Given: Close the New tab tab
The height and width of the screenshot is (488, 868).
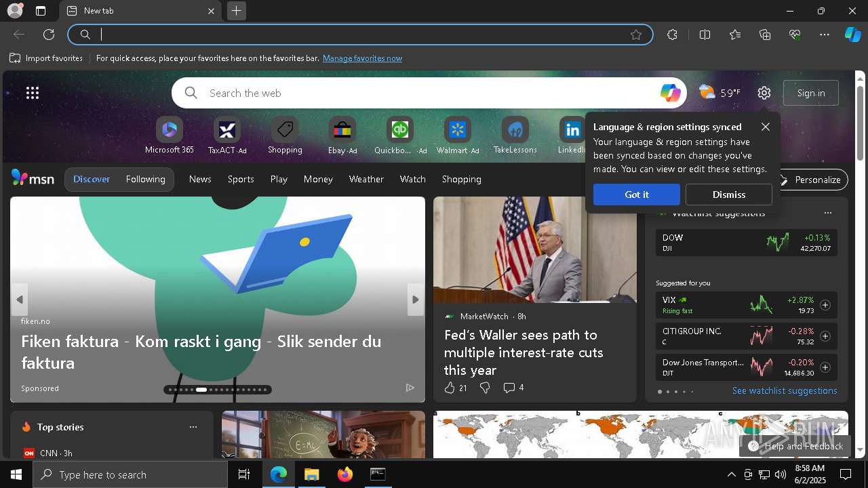Looking at the screenshot, I should point(211,11).
